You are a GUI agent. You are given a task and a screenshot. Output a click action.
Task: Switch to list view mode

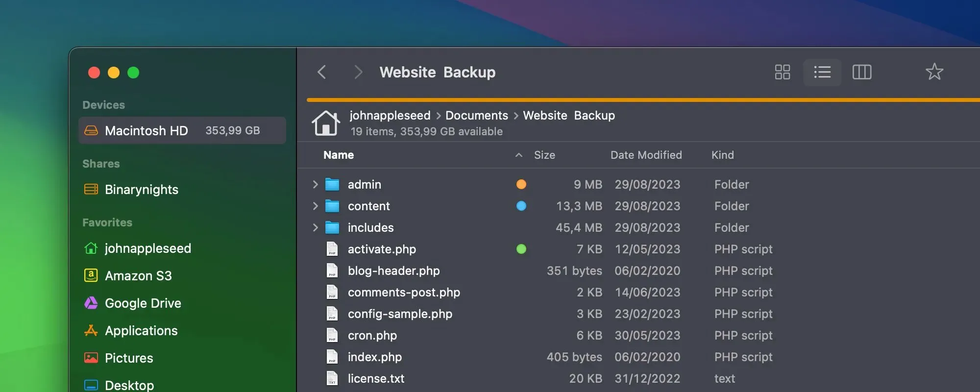[x=822, y=73]
